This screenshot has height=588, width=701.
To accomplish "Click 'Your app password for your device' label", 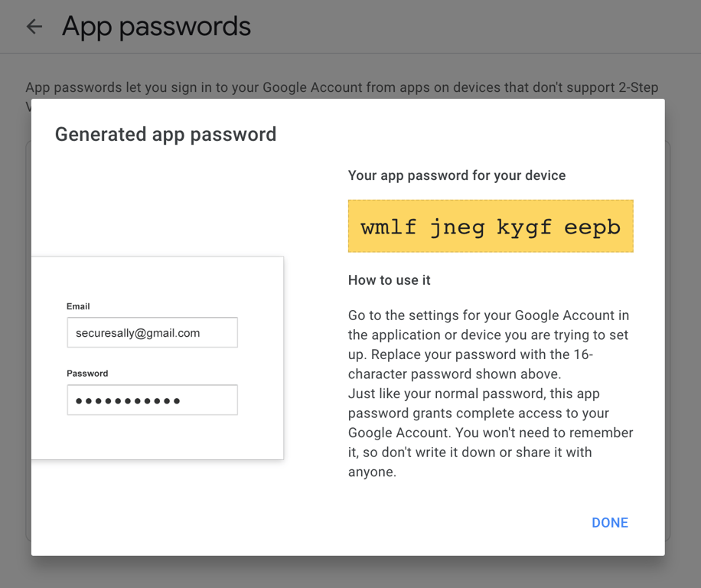I will click(457, 175).
